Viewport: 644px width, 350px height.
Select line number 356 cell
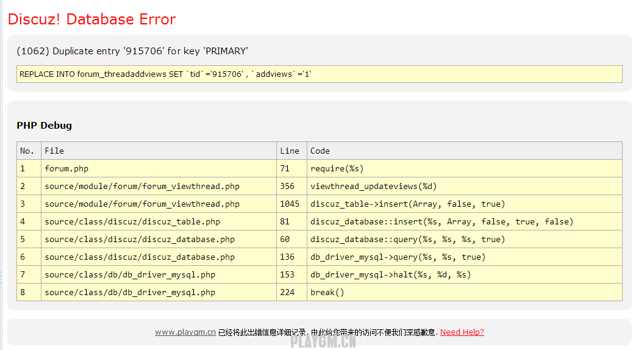292,186
